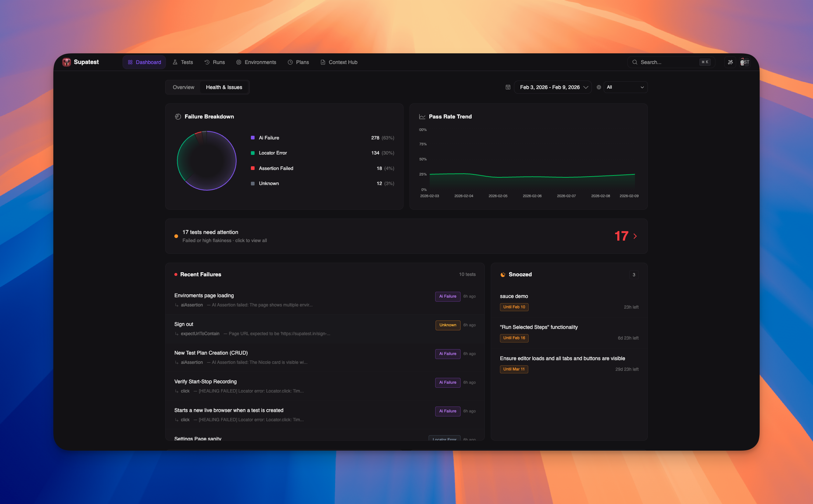The width and height of the screenshot is (813, 504).
Task: Click the magic wand icon in header
Action: coord(730,62)
